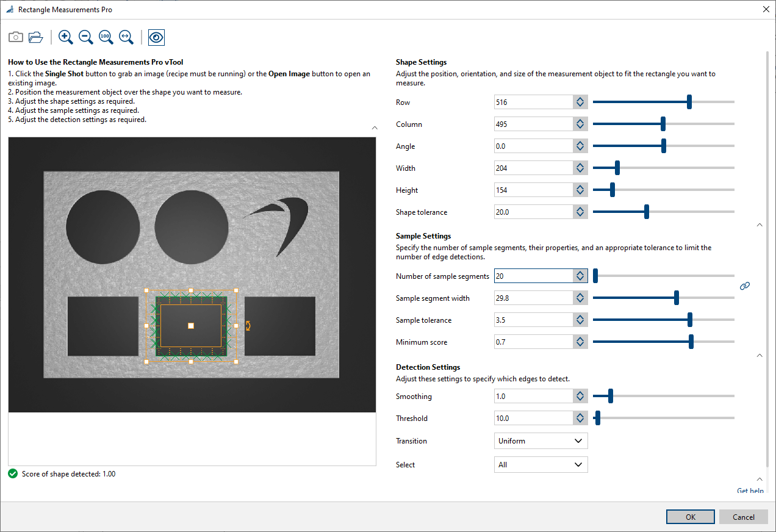
Task: Open the Get help link
Action: tap(750, 491)
